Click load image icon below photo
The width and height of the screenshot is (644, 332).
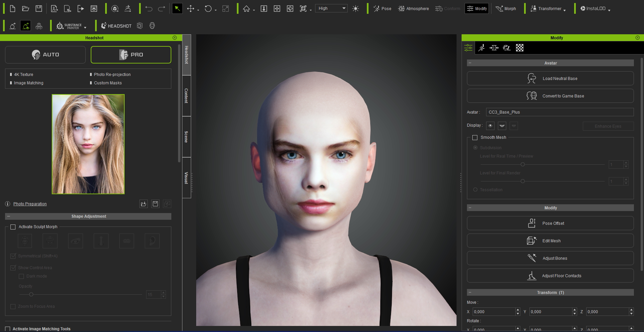point(143,204)
